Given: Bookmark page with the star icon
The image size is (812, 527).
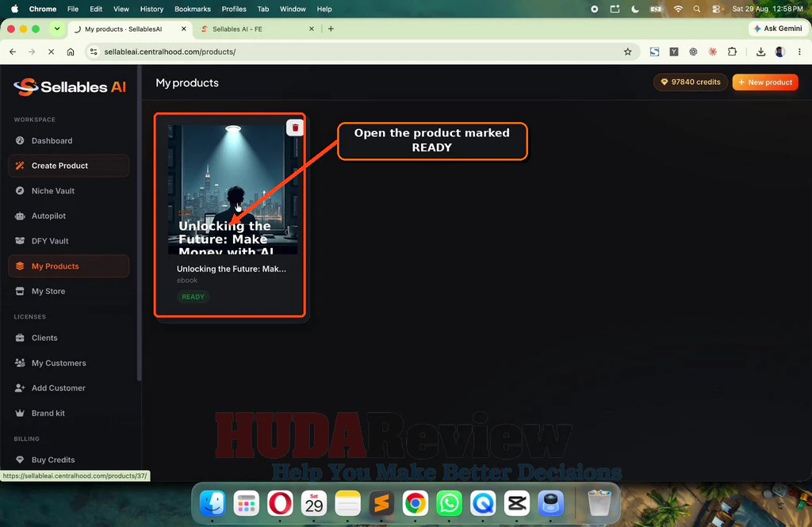Looking at the screenshot, I should [628, 52].
